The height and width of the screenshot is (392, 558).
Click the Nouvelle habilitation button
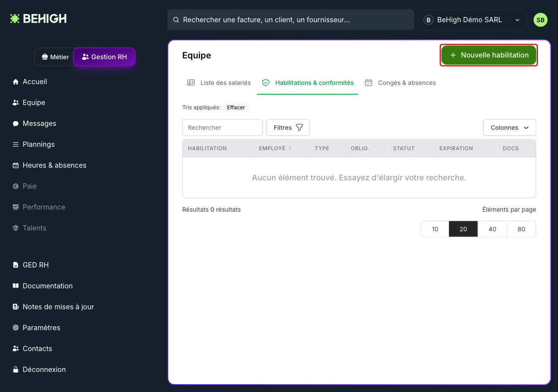[489, 55]
